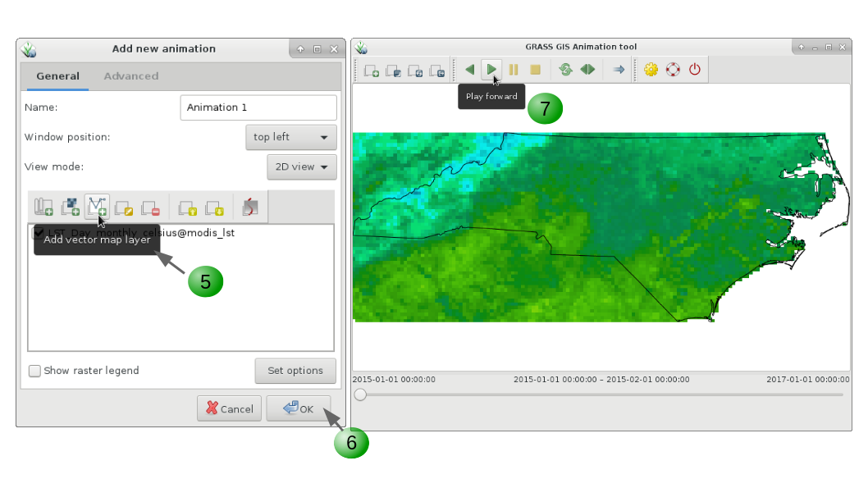Enable the Show raster legend checkbox
This screenshot has width=868, height=488.
[35, 371]
